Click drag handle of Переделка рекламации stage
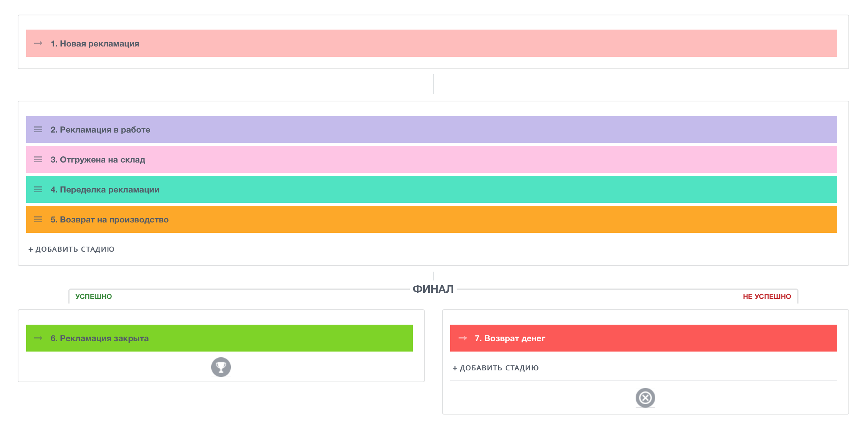This screenshot has height=428, width=868. coord(38,189)
